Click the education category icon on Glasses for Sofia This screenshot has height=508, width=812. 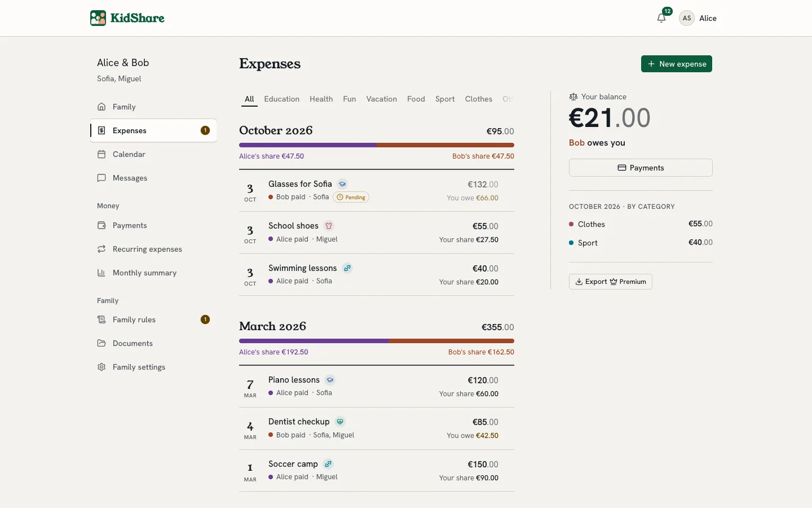(342, 184)
